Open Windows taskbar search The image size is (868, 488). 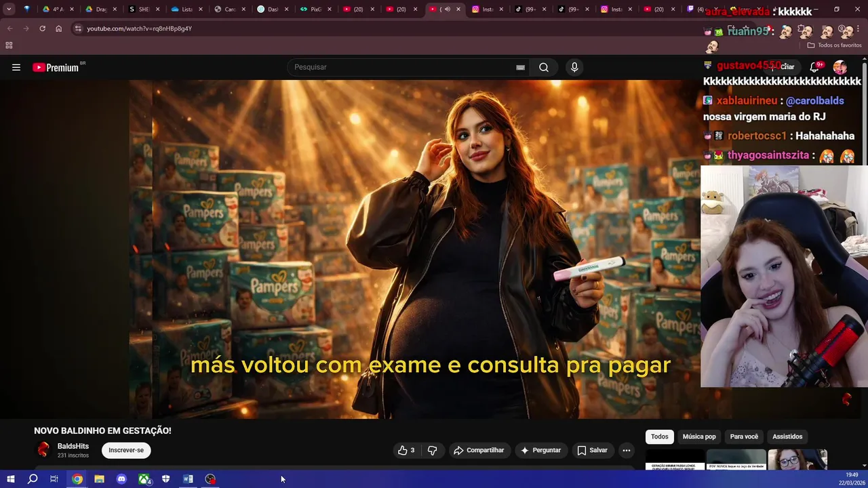(x=32, y=479)
